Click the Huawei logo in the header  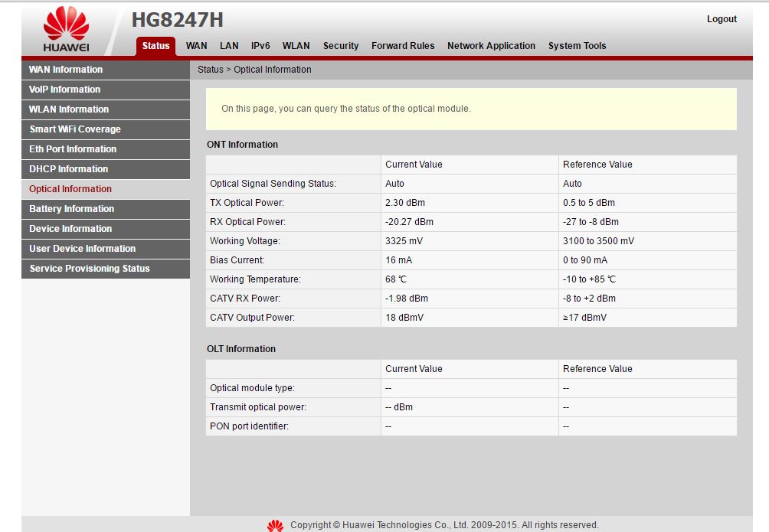click(66, 29)
